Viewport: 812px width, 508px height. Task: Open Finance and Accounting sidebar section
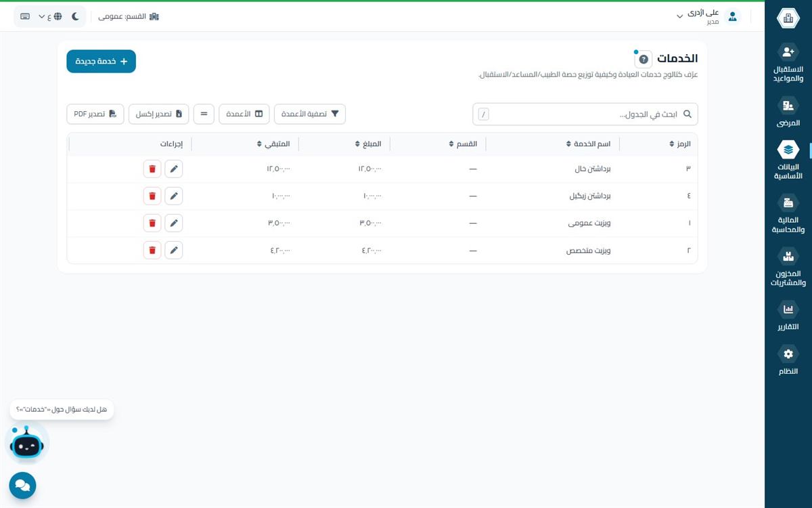pyautogui.click(x=788, y=214)
